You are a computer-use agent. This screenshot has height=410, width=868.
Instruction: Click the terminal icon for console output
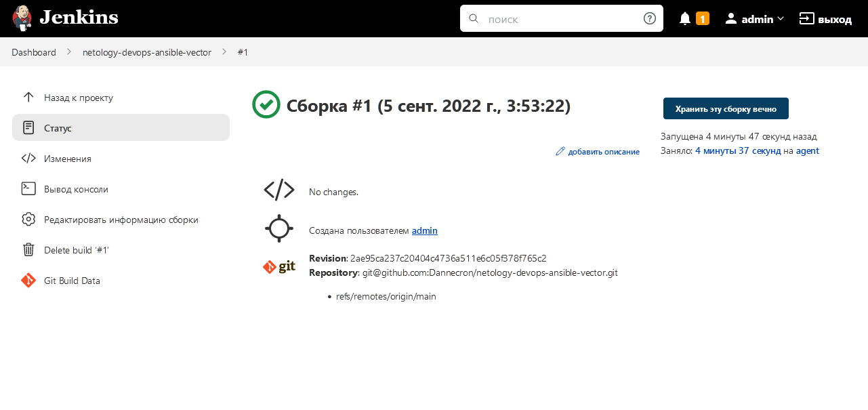click(28, 189)
